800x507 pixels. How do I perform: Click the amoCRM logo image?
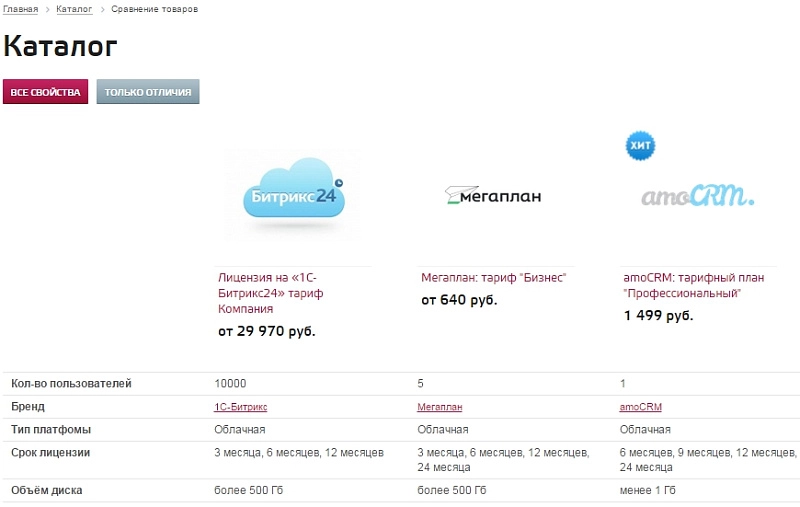[x=697, y=195]
